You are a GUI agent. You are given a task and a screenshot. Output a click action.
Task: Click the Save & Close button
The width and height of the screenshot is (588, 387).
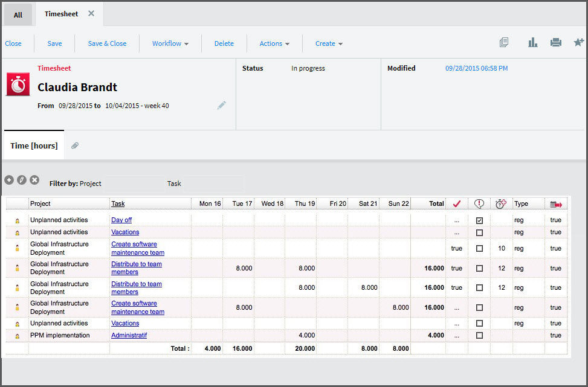pos(107,43)
